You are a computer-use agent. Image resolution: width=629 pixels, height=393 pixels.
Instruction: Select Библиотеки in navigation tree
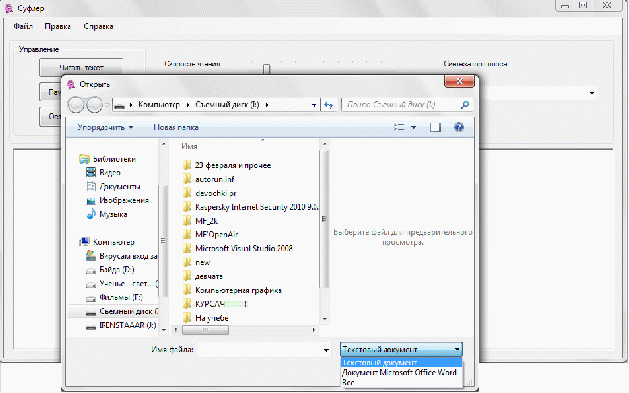point(108,159)
